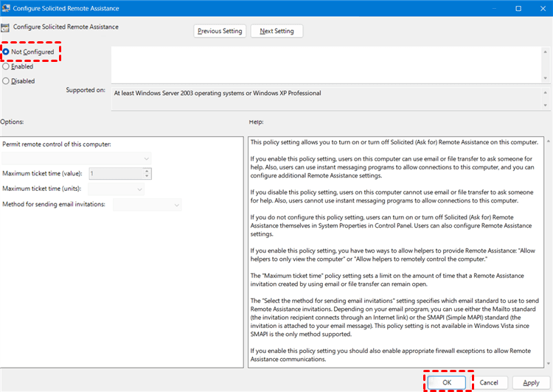
Task: Select the Not Configured radio button
Action: point(6,52)
